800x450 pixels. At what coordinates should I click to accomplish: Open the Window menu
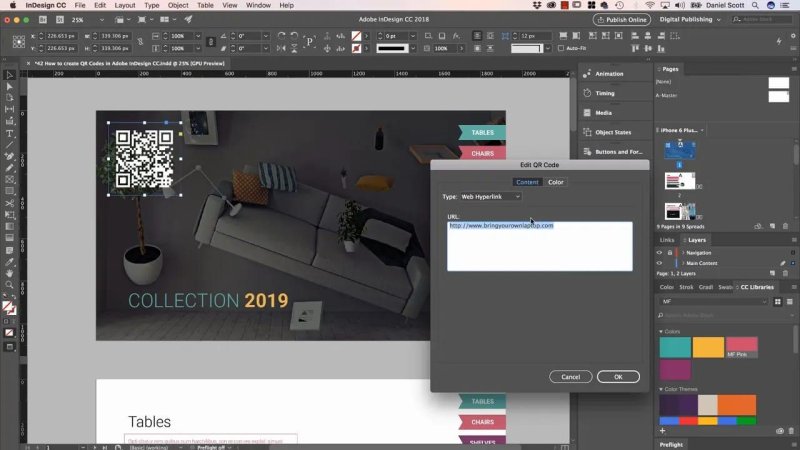(258, 5)
